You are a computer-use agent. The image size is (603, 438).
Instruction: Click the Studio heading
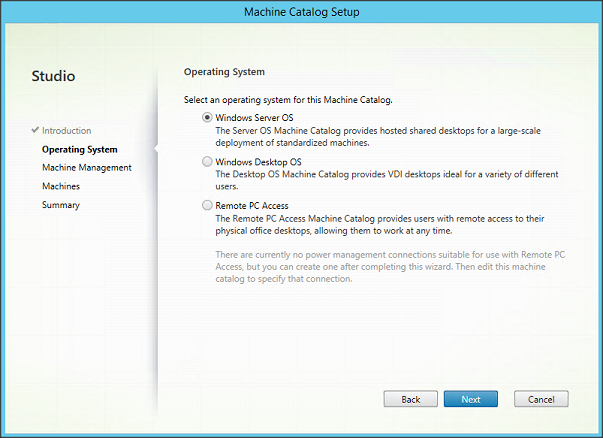[53, 76]
